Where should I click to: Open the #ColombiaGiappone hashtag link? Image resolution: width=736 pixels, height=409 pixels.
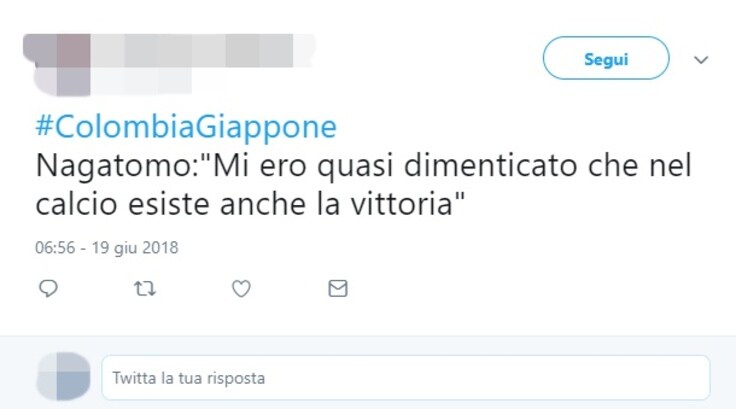click(186, 127)
